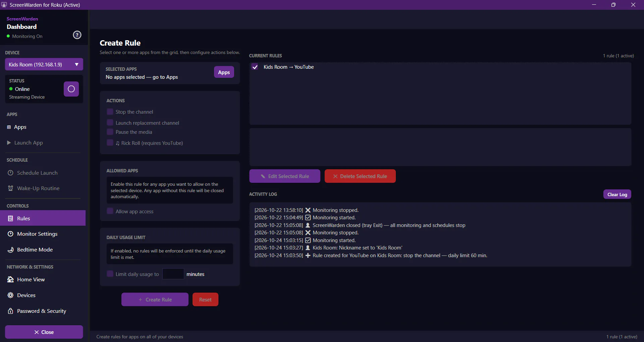Click the person icon in 'ScreenWarden closed' entry
The height and width of the screenshot is (342, 644).
[308, 225]
